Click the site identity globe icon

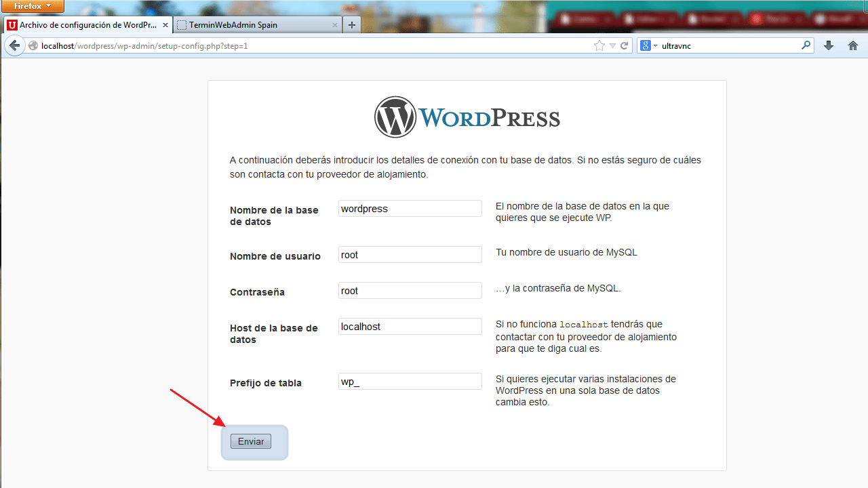click(33, 46)
